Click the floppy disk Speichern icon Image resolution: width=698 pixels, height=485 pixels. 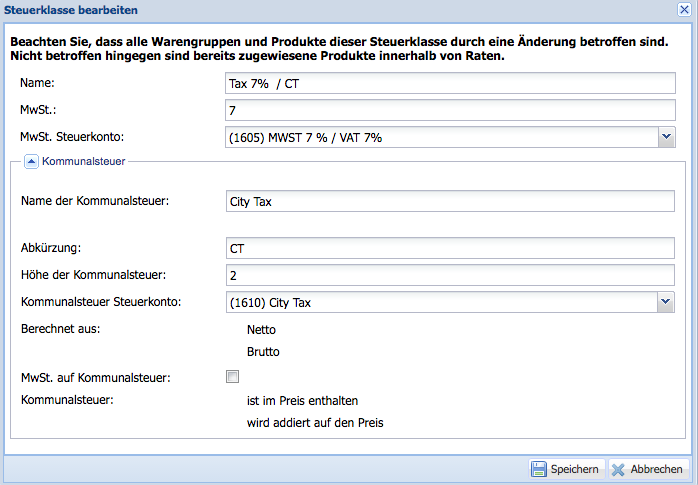click(539, 469)
